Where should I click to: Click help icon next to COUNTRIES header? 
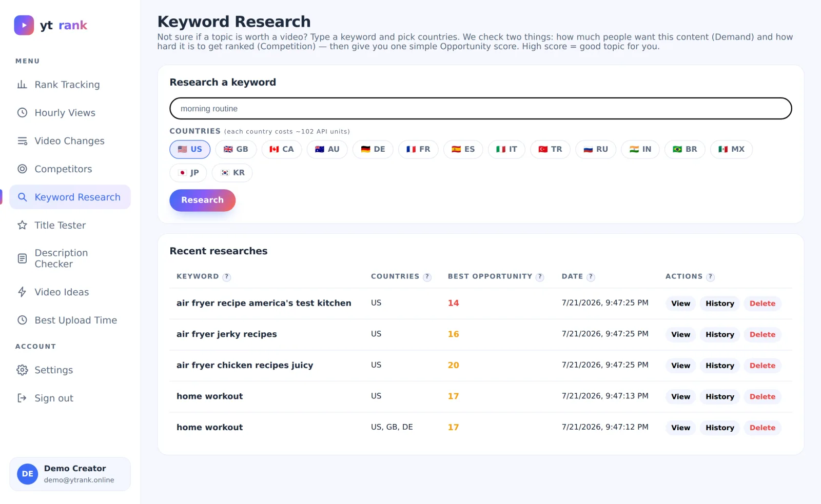click(x=427, y=277)
